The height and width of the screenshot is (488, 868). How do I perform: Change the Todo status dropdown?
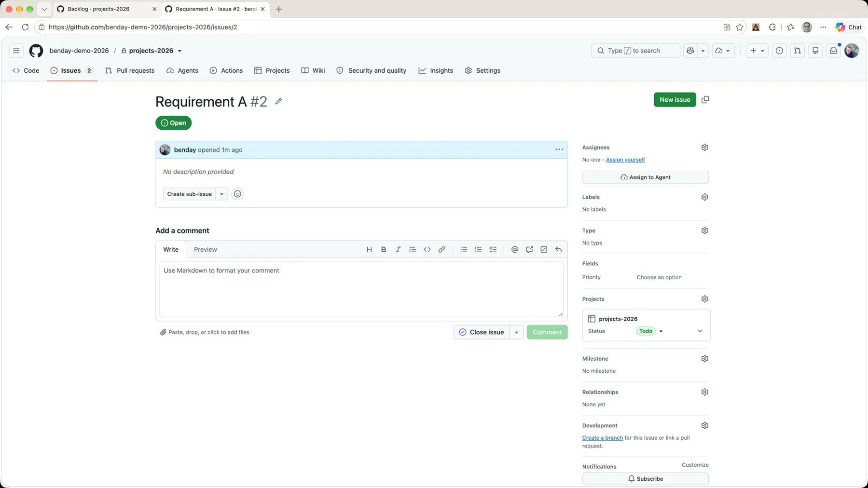[650, 331]
